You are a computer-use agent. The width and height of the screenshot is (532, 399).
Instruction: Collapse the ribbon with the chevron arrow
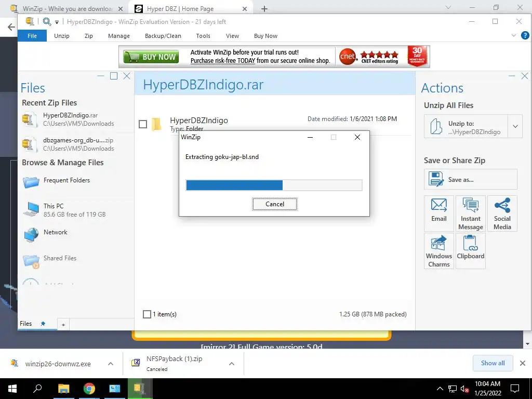[514, 35]
